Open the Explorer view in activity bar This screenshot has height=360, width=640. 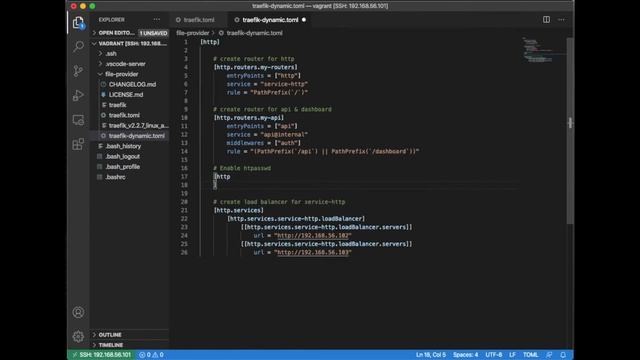coord(78,22)
